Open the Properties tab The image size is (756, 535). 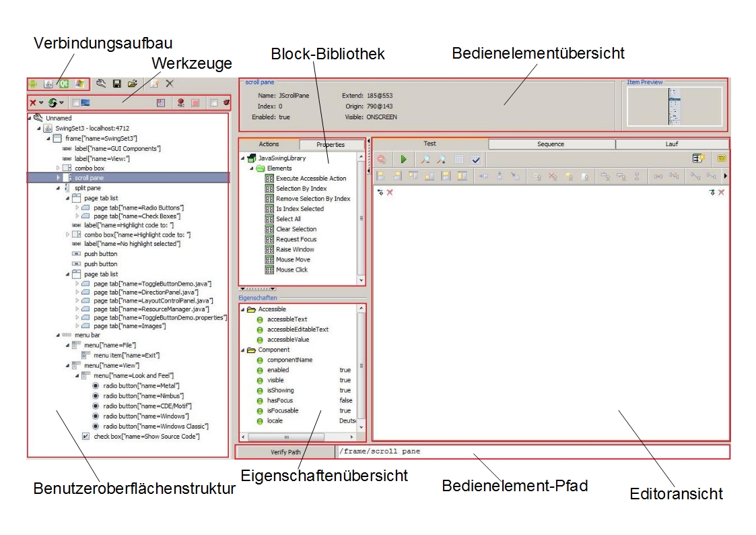(x=331, y=144)
